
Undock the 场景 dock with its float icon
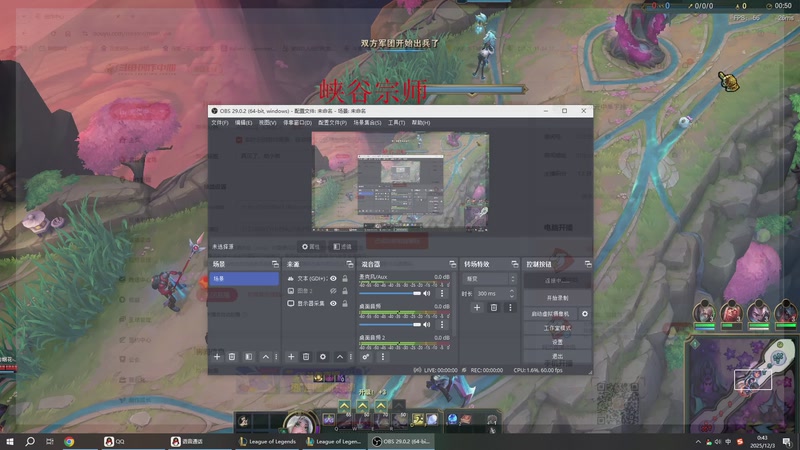point(275,264)
